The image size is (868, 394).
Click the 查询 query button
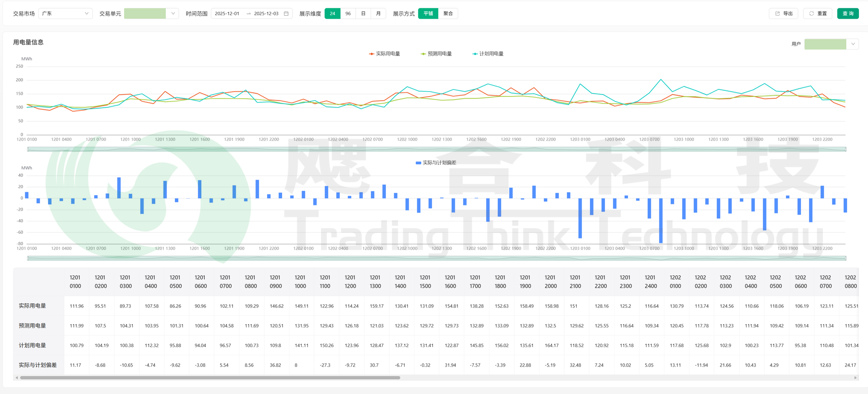pos(848,13)
